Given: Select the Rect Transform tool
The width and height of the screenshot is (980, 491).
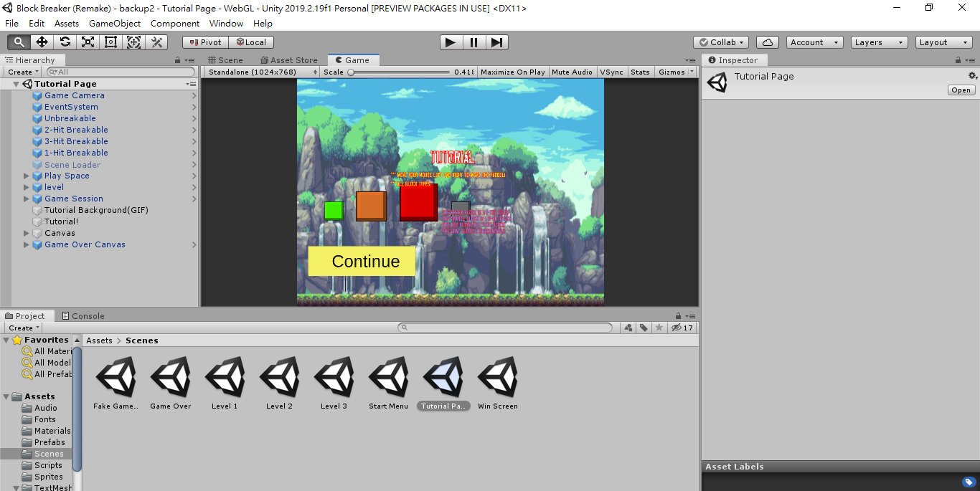Looking at the screenshot, I should [110, 42].
